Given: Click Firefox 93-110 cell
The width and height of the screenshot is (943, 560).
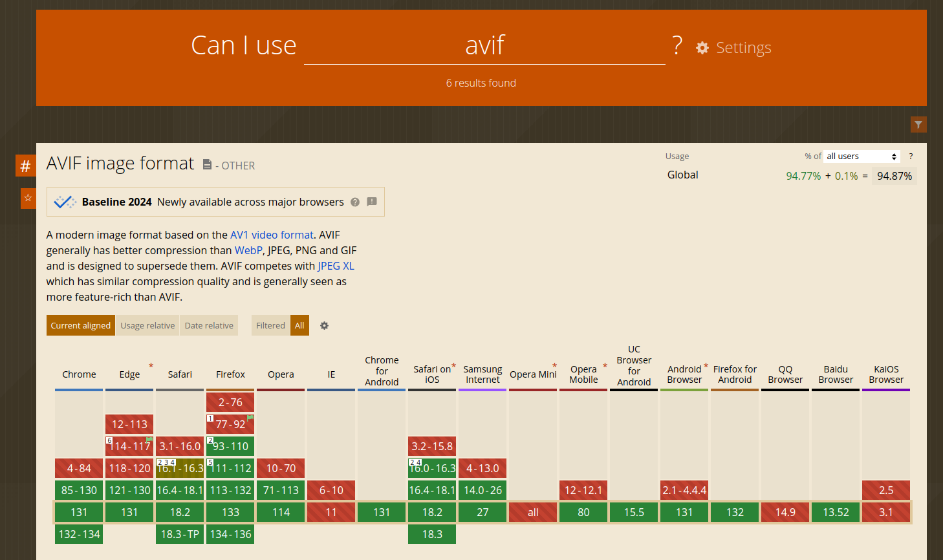Looking at the screenshot, I should click(x=230, y=446).
